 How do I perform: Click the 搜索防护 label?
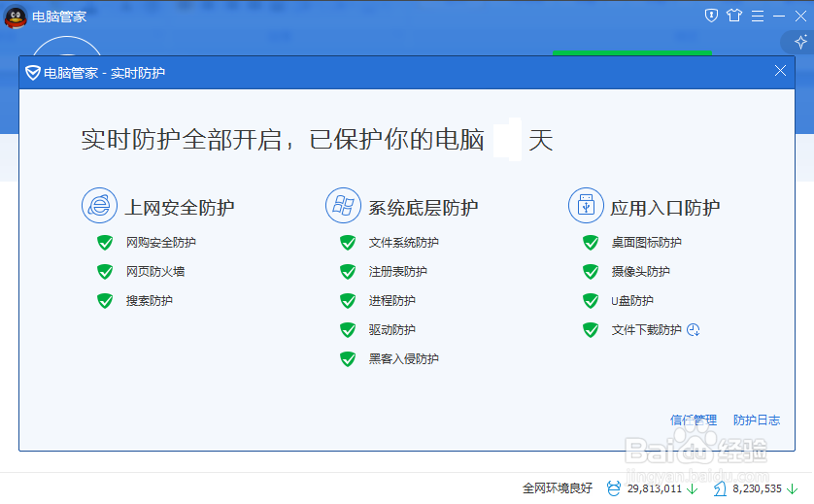coord(150,300)
